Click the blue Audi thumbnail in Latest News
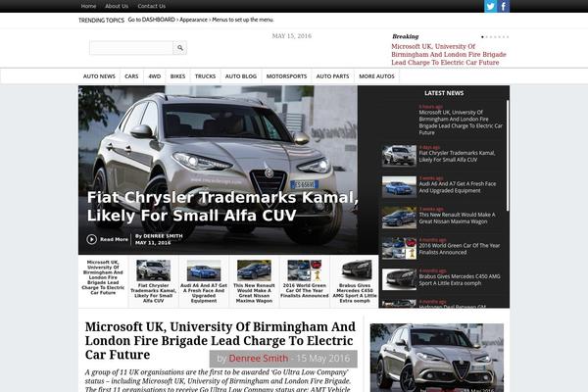The height and width of the screenshot is (392, 588). pyautogui.click(x=399, y=186)
